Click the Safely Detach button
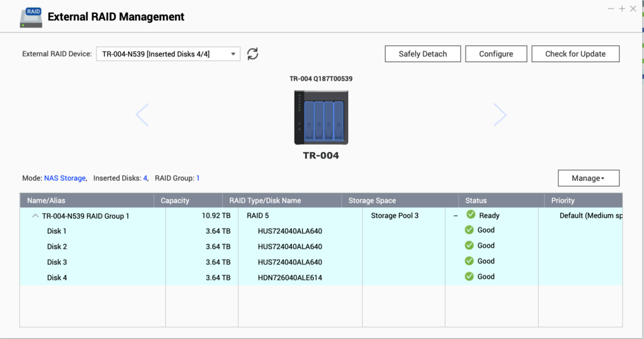The width and height of the screenshot is (644, 339). pyautogui.click(x=423, y=54)
